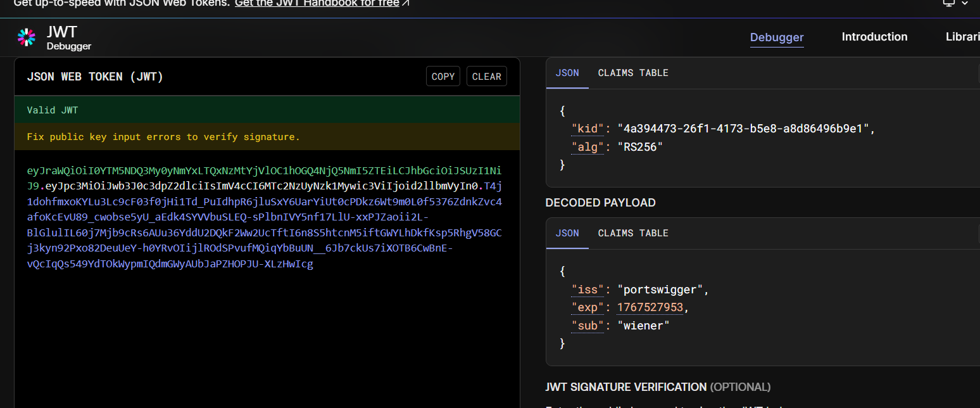Click the "iss" claim key in payload
980x408 pixels.
tap(587, 290)
